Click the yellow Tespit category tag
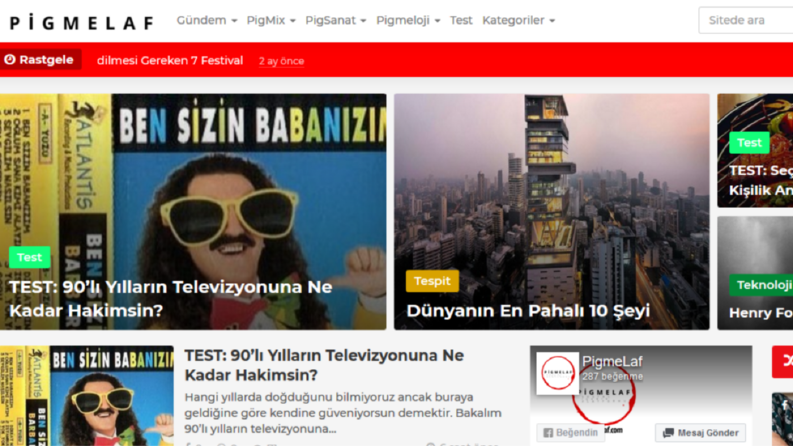Screen dimensions: 793x446 432,281
